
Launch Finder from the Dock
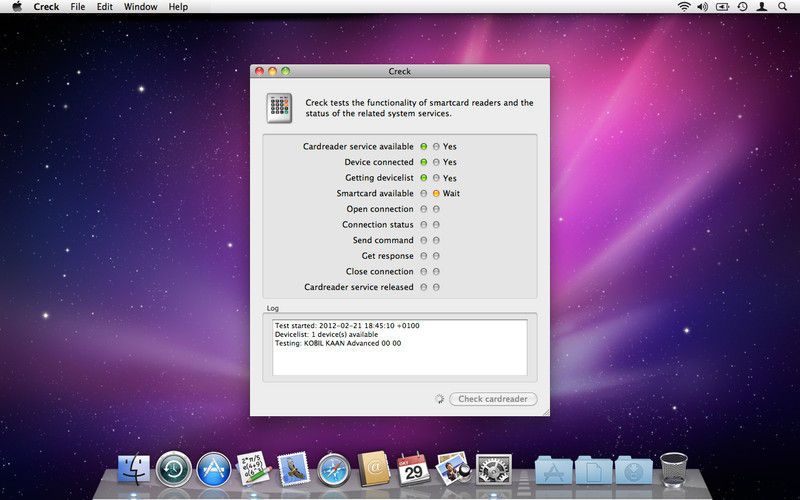[134, 469]
